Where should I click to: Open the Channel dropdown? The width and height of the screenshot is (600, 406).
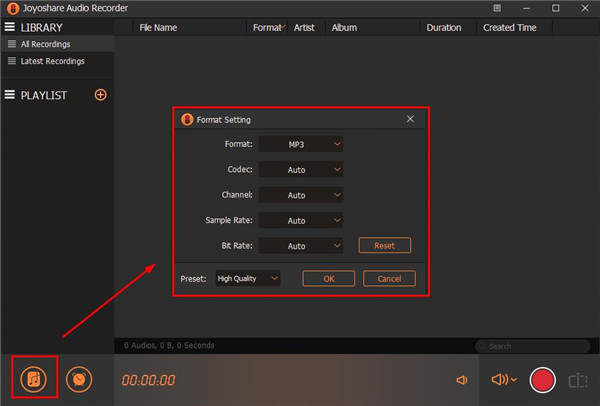(301, 195)
